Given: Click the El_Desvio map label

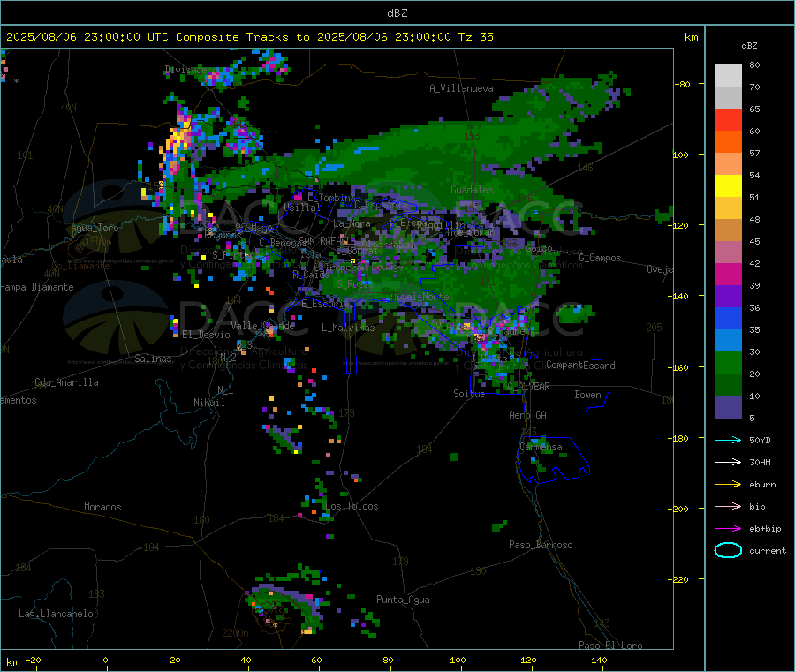Looking at the screenshot, I should coord(207,335).
